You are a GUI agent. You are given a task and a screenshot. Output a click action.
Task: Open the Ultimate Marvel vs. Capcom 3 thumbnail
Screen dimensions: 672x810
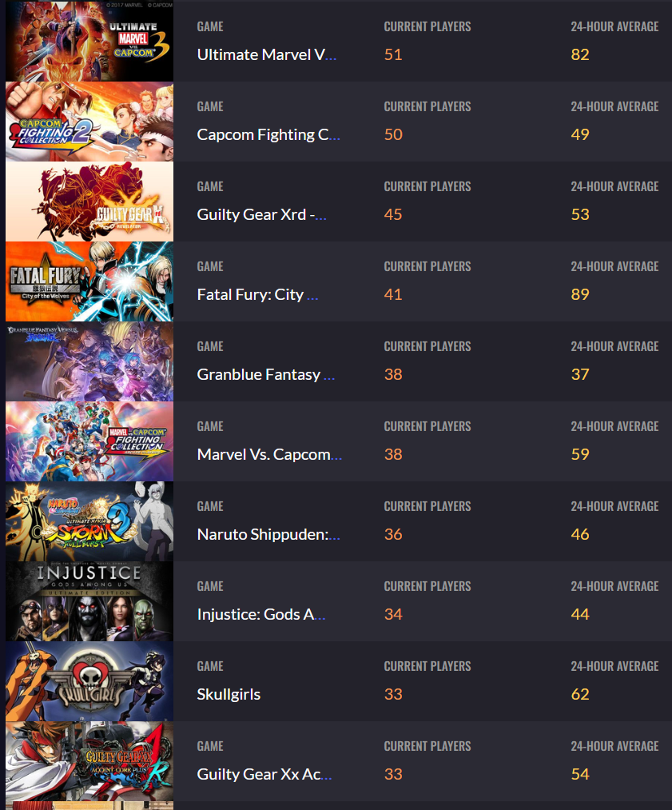click(89, 42)
